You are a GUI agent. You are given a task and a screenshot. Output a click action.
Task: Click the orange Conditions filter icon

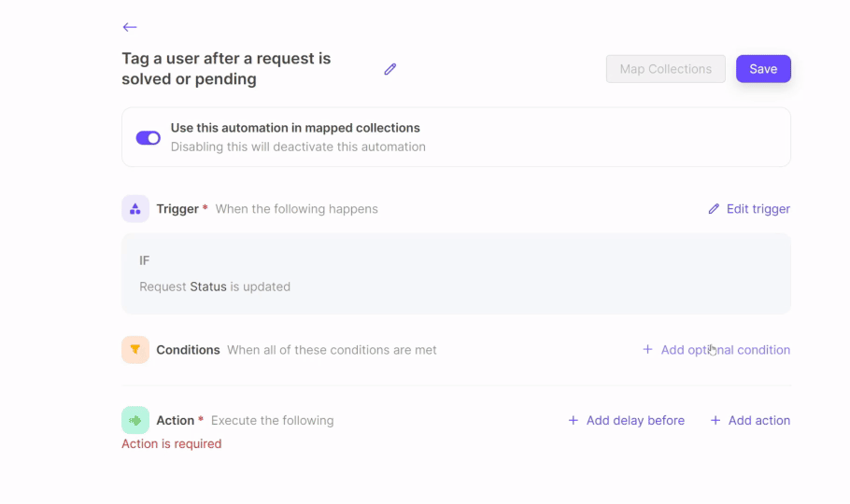point(135,350)
